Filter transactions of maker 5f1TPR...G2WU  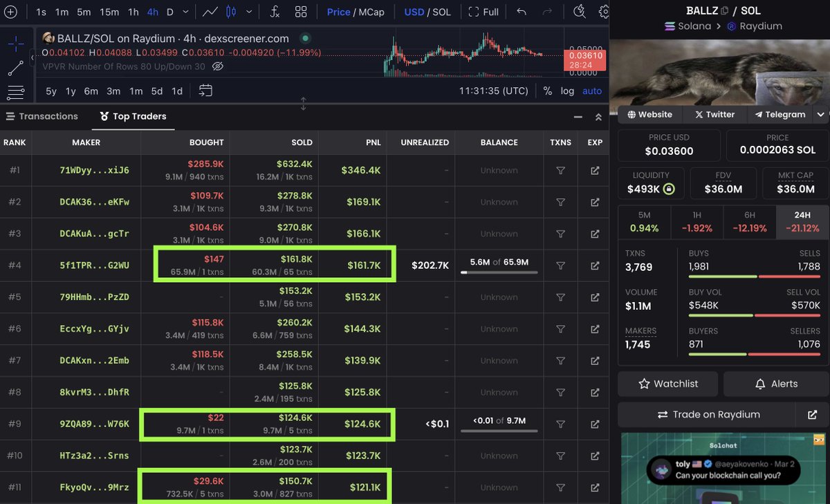(561, 265)
